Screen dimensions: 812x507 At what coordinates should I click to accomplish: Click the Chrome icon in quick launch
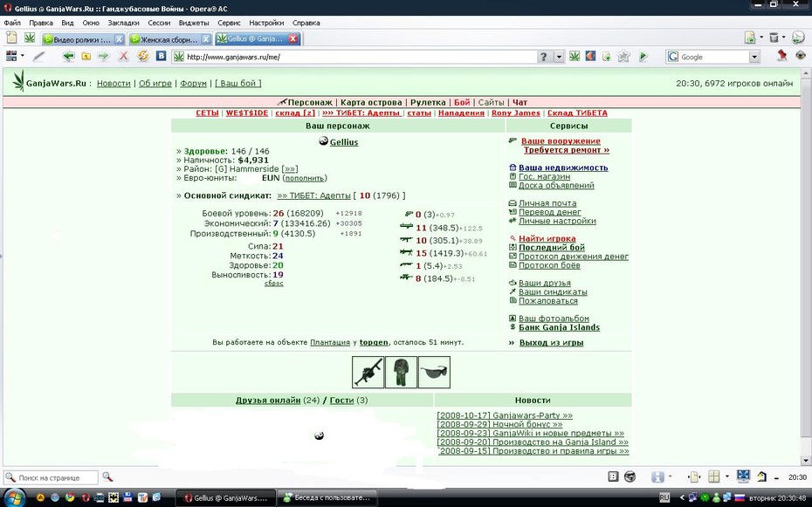(x=69, y=497)
